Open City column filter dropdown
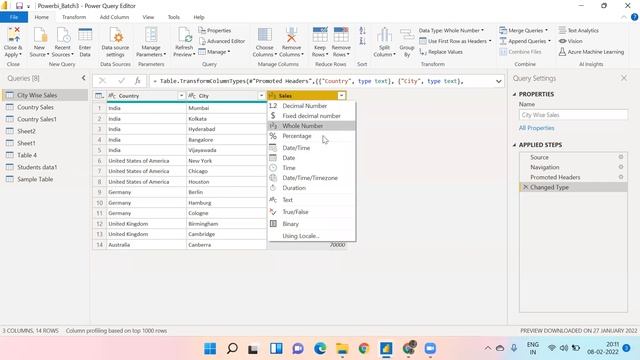This screenshot has height=360, width=640. pyautogui.click(x=261, y=96)
